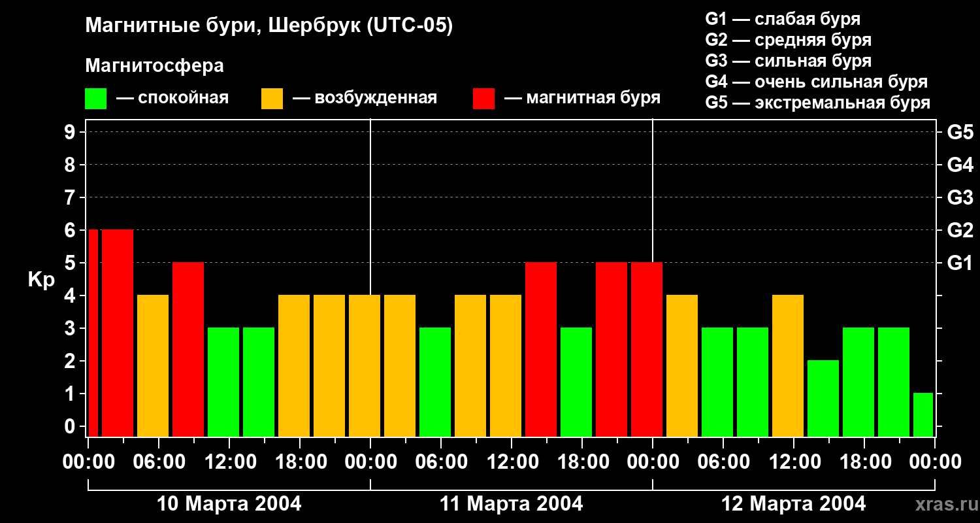
Task: Click the "11 Марта 2004" date label
Action: coord(512,504)
